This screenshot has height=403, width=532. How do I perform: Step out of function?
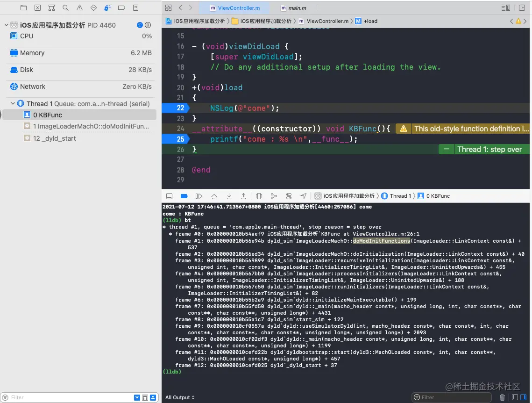point(243,196)
